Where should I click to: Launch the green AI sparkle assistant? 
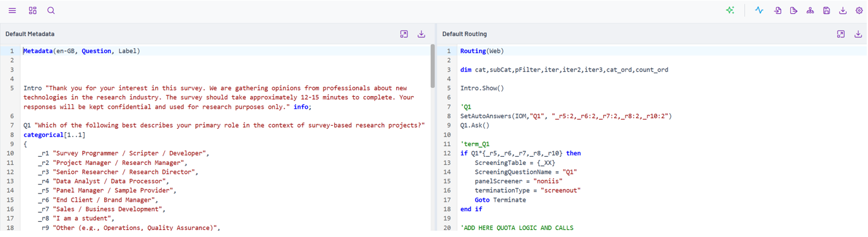pos(730,11)
